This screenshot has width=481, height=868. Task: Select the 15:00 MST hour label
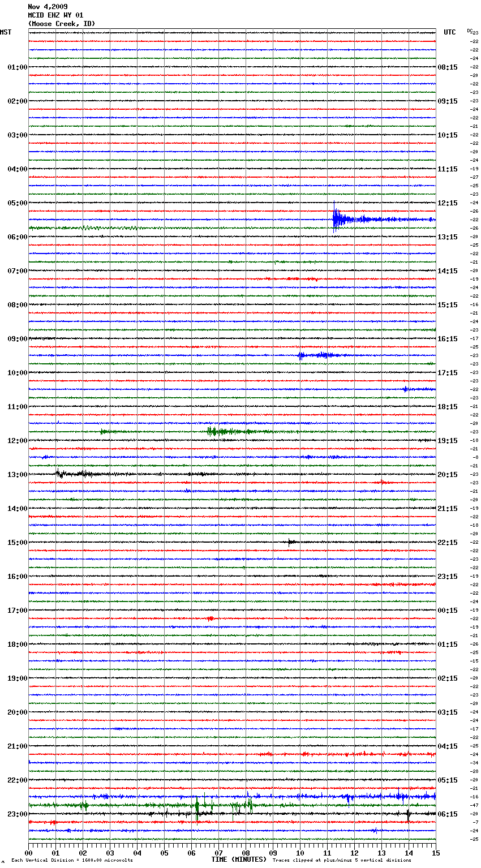click(x=17, y=543)
